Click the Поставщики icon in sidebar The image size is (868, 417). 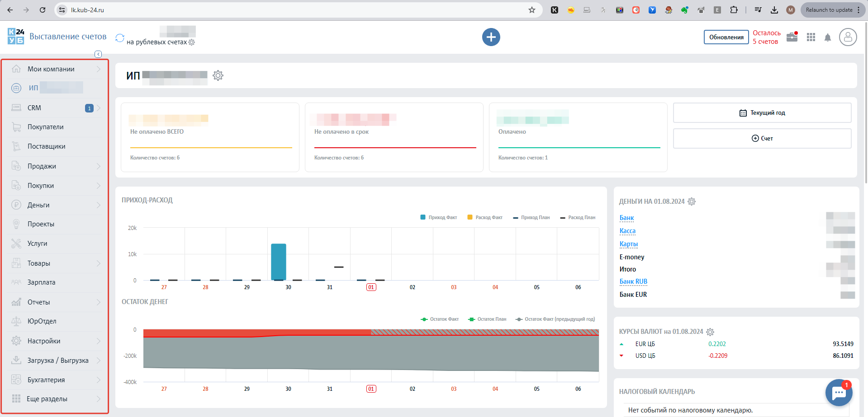click(16, 146)
